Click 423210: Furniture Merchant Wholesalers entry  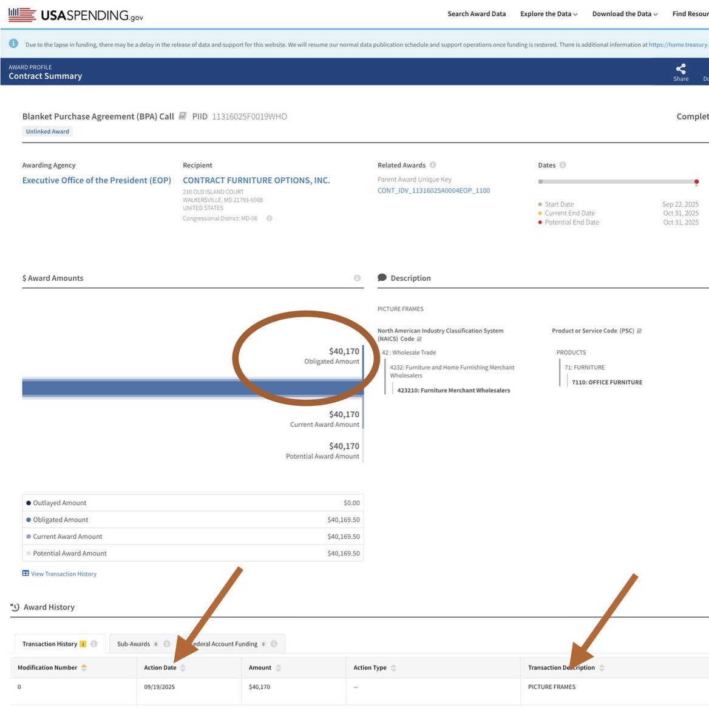pos(453,391)
